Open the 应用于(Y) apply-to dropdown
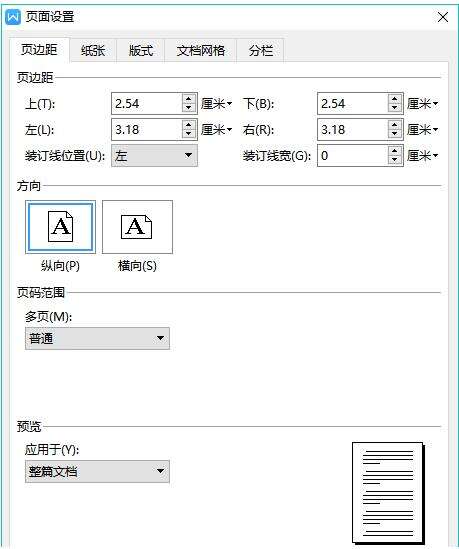 pyautogui.click(x=97, y=471)
